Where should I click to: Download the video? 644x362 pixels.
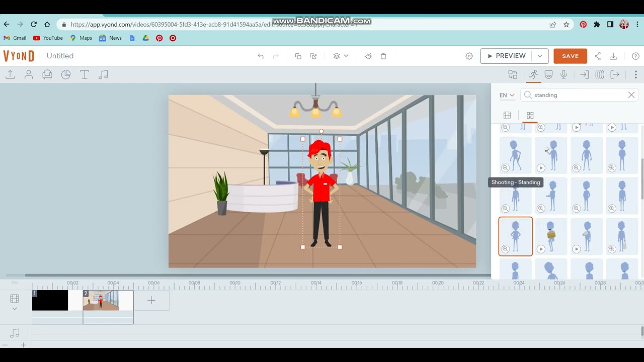(613, 56)
